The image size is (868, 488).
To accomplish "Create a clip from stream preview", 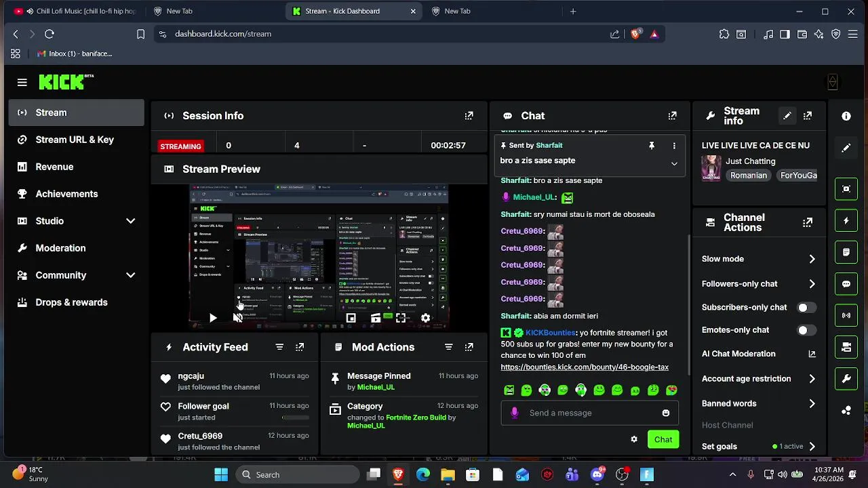I will (x=376, y=318).
